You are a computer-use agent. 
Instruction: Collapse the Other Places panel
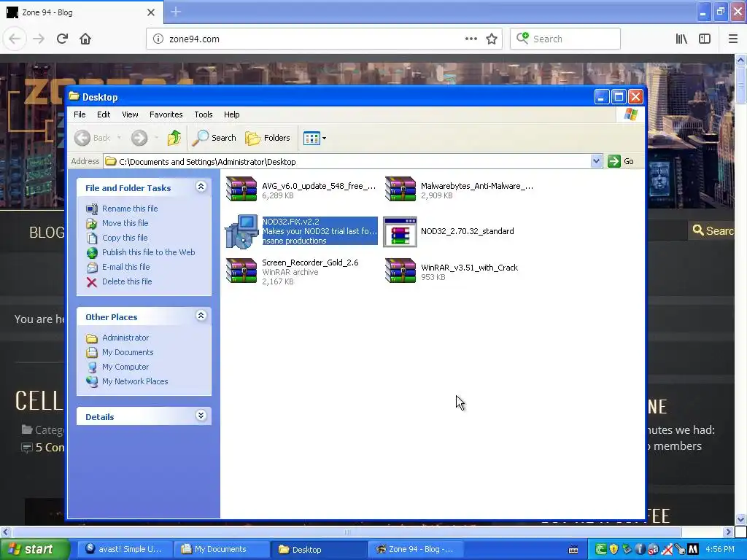201,316
